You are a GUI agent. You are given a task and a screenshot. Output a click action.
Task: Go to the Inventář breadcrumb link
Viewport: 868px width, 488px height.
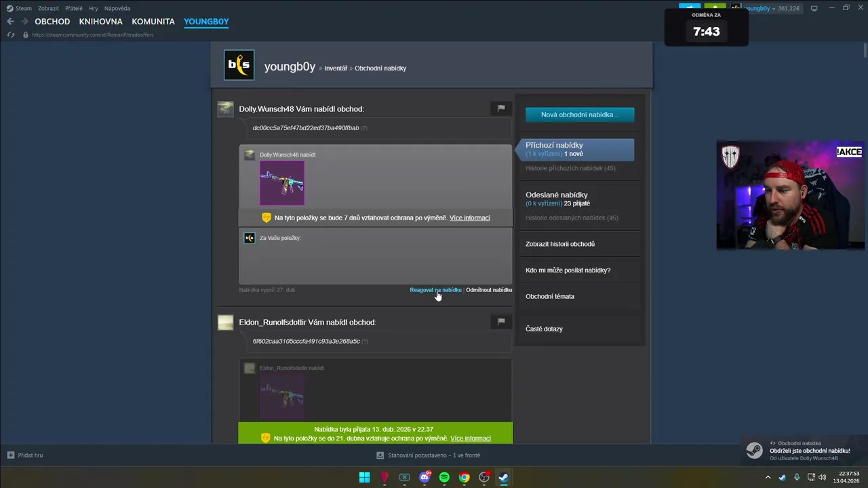tap(335, 68)
